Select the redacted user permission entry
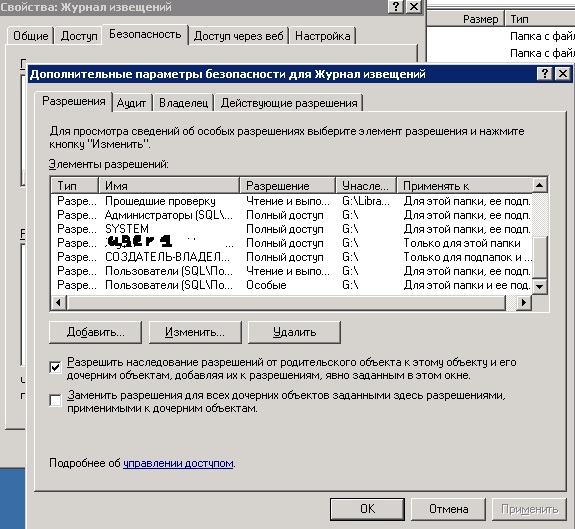575x529 pixels. tap(292, 243)
